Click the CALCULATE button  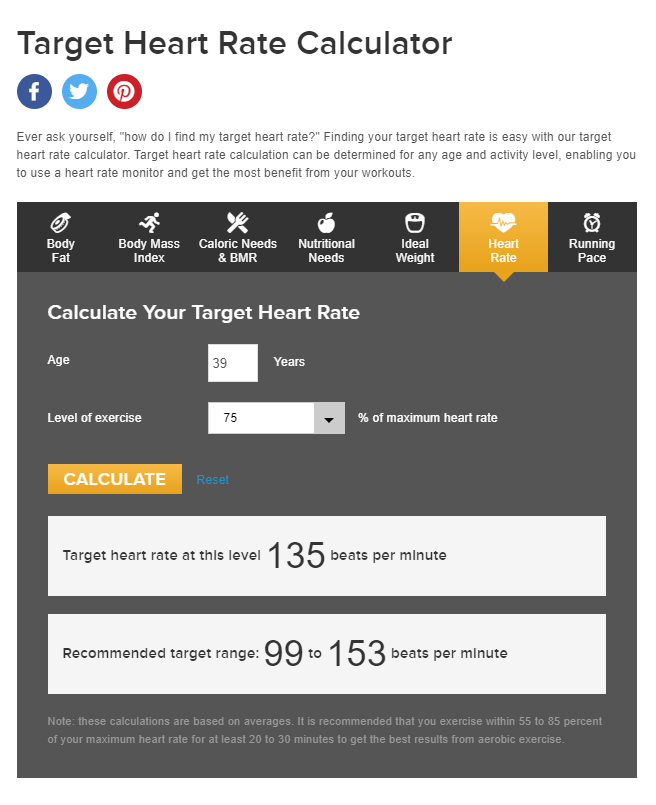point(114,478)
